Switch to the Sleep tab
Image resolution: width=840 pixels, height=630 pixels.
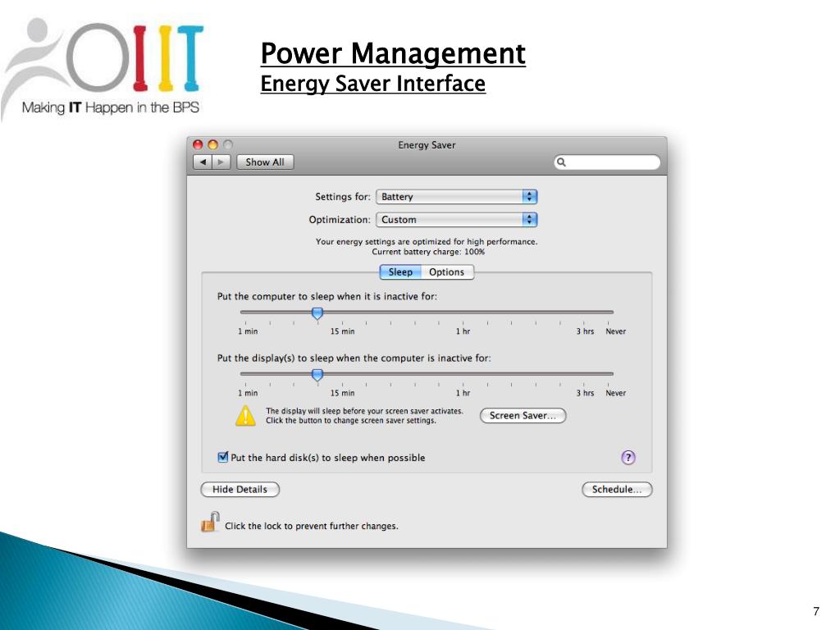[400, 272]
